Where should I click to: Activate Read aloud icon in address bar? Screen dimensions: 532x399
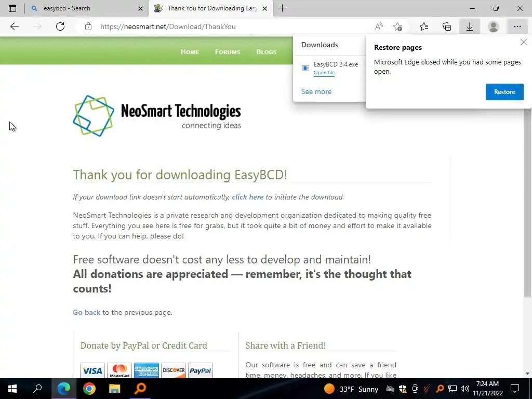(x=379, y=26)
